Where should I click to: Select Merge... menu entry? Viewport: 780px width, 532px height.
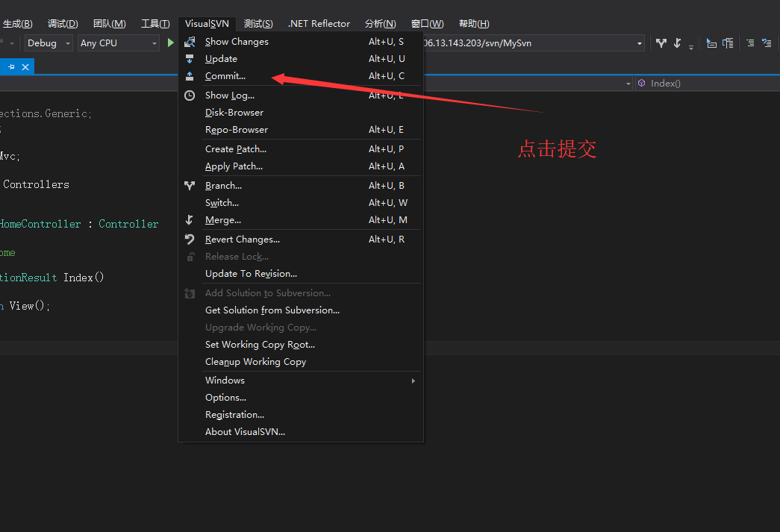click(301, 220)
